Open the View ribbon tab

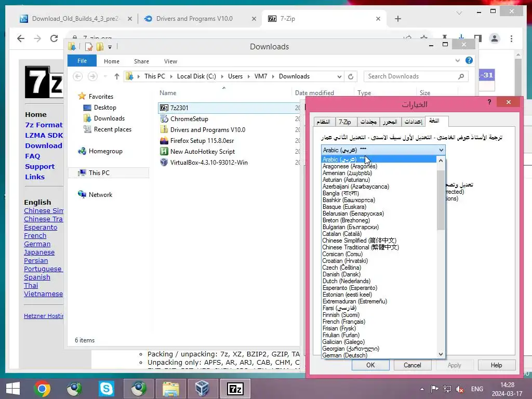point(170,61)
